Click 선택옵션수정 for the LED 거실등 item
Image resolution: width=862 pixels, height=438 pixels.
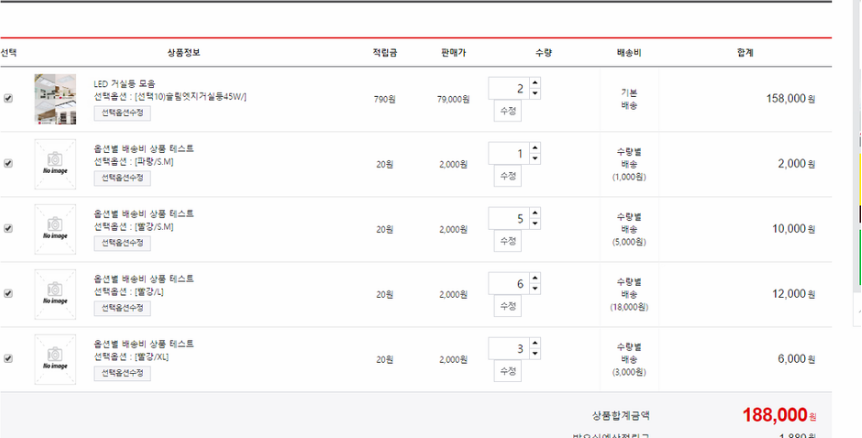coord(122,113)
